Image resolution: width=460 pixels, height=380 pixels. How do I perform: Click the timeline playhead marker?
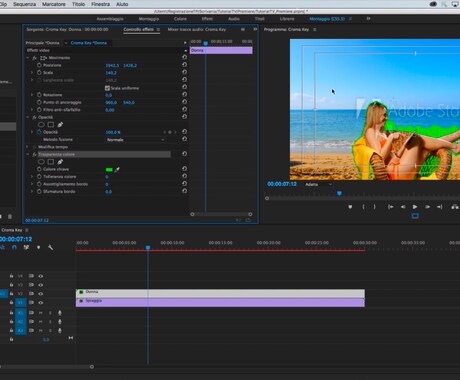[x=148, y=247]
